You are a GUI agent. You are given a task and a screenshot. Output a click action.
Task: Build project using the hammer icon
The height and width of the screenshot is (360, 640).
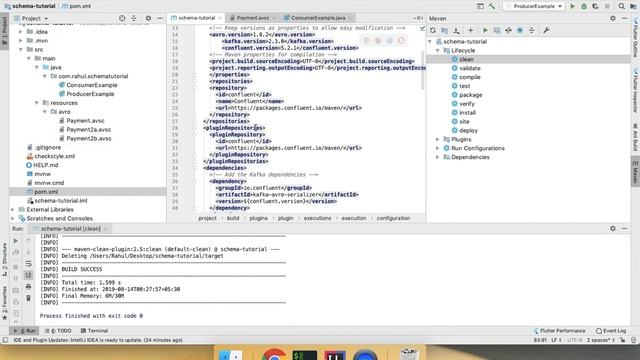(x=492, y=6)
